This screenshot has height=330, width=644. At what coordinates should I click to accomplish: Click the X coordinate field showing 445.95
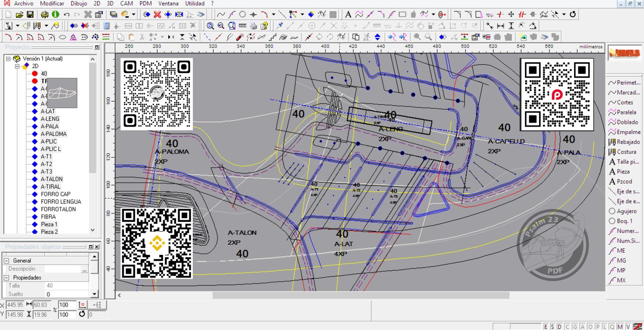click(15, 305)
